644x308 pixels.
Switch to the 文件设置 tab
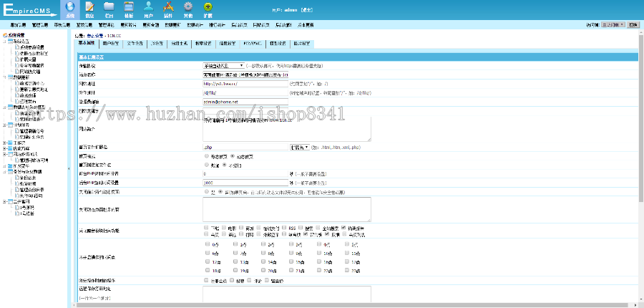(135, 43)
